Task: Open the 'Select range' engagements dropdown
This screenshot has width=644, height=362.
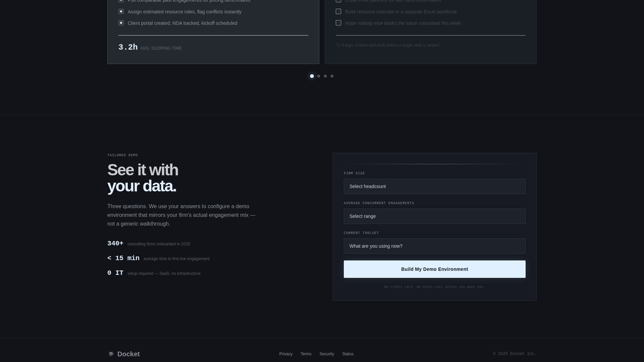Action: [x=434, y=216]
